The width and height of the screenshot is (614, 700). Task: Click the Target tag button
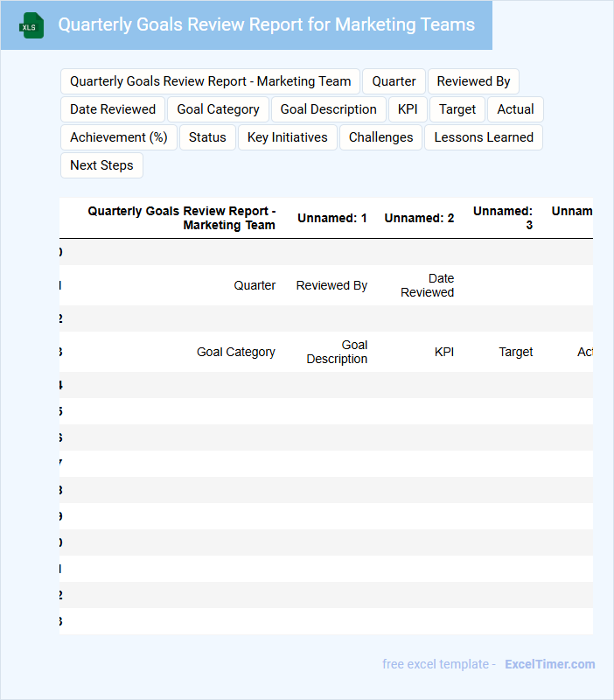pos(457,109)
